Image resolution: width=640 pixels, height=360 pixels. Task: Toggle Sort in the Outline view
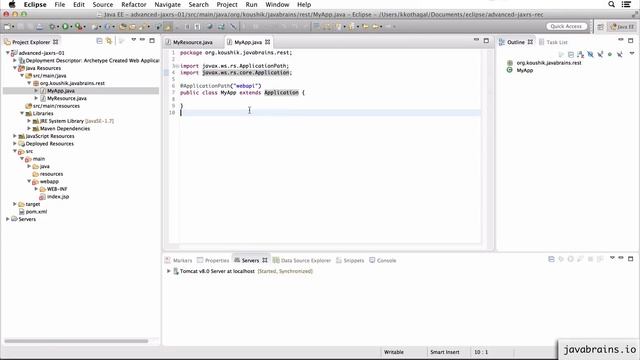coord(580,54)
